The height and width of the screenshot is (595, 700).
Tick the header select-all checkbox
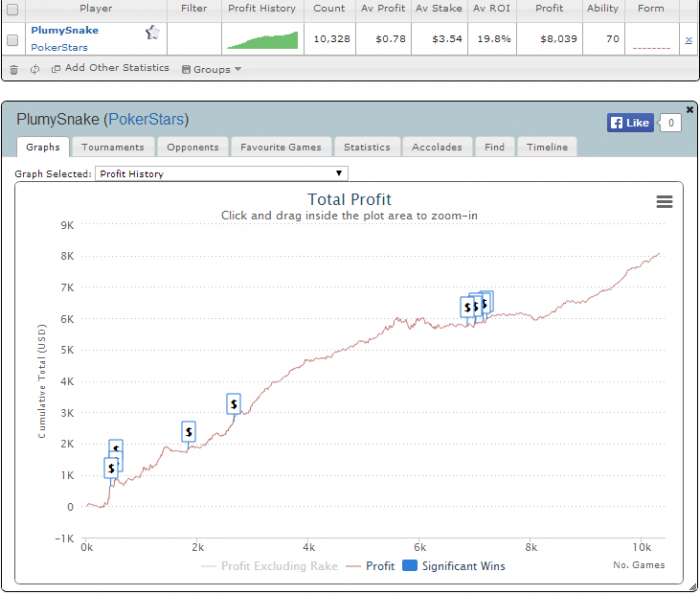tap(12, 9)
